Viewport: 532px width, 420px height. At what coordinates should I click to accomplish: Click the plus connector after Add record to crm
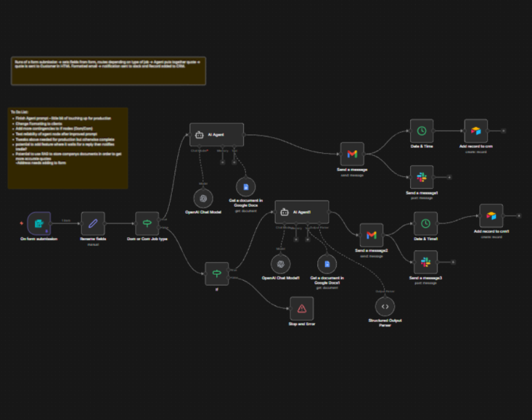tap(504, 131)
